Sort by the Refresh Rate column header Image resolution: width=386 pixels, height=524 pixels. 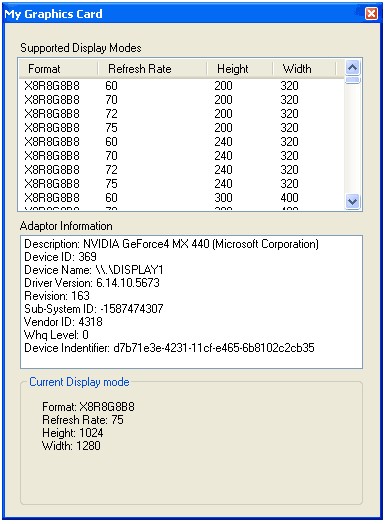click(152, 69)
